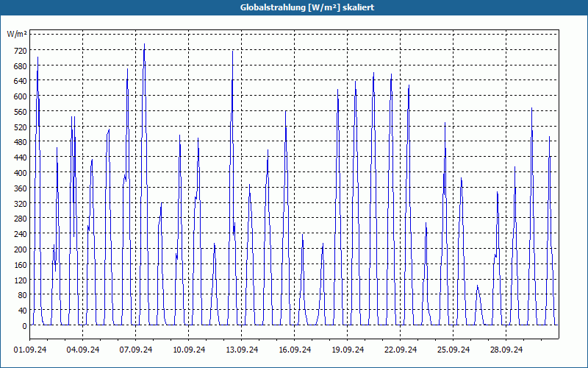This screenshot has height=368, width=588.
Task: Click the 16.09.24 date label
Action: pos(295,350)
